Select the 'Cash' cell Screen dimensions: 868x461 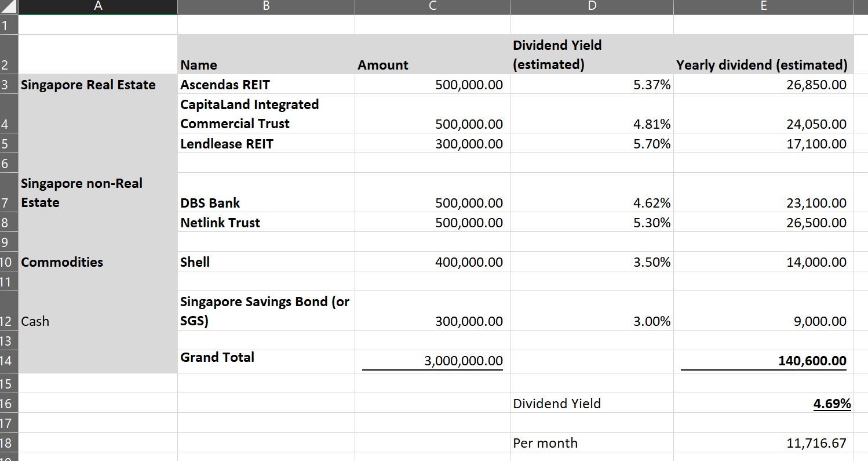[98, 311]
